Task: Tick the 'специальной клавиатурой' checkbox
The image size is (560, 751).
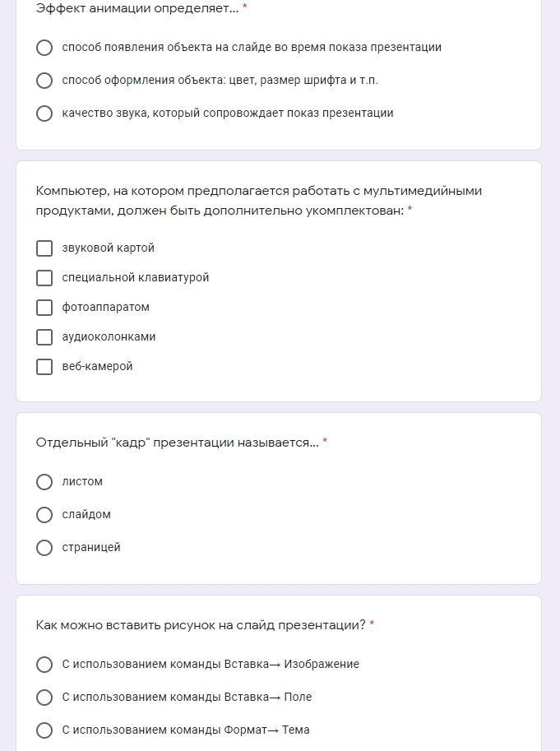Action: [44, 278]
